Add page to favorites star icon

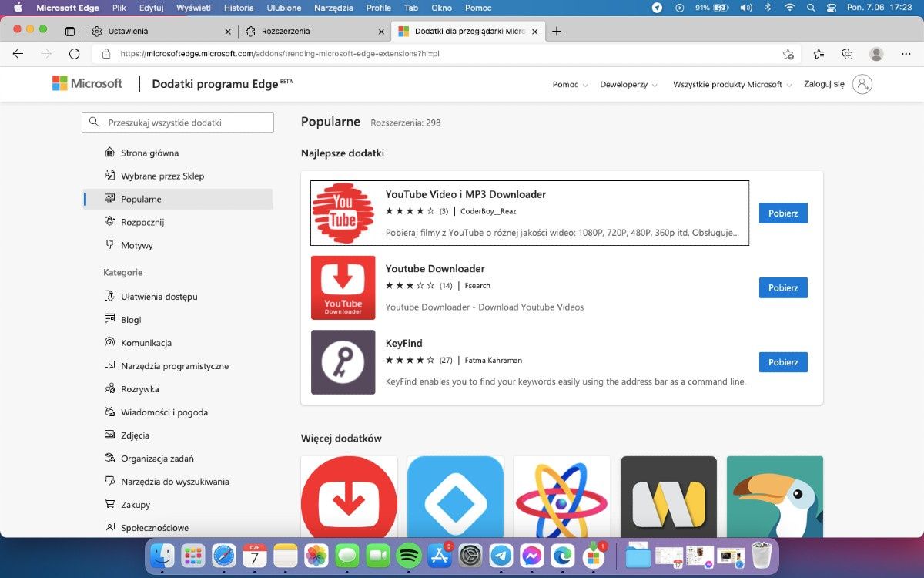coord(788,54)
